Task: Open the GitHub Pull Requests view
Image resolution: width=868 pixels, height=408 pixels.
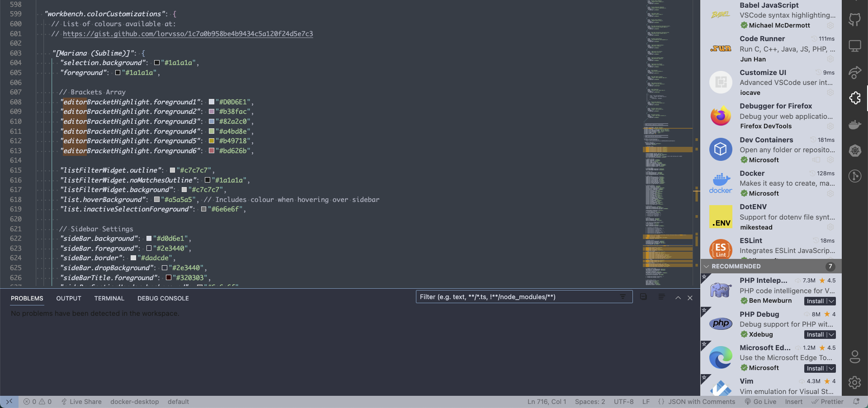Action: (x=855, y=20)
